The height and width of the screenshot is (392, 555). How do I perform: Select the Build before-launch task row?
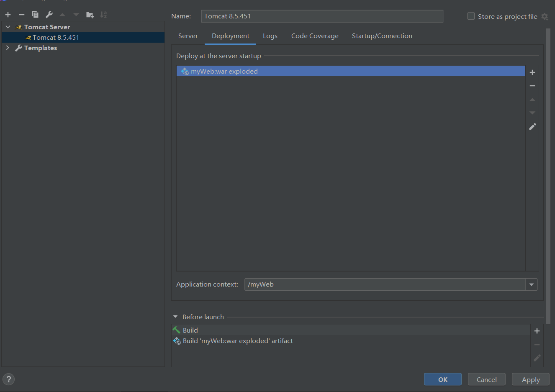coord(351,330)
